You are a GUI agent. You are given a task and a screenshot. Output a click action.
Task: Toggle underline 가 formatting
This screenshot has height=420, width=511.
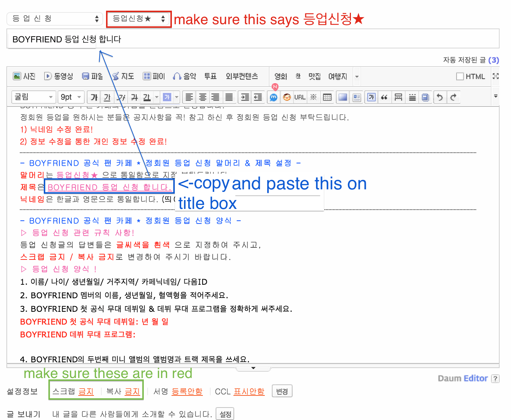point(107,97)
